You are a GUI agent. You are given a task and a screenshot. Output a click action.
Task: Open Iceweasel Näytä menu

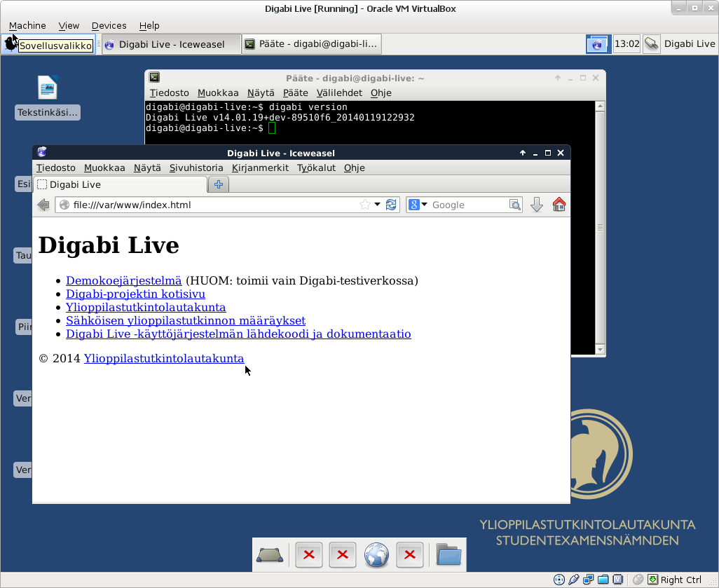[147, 168]
